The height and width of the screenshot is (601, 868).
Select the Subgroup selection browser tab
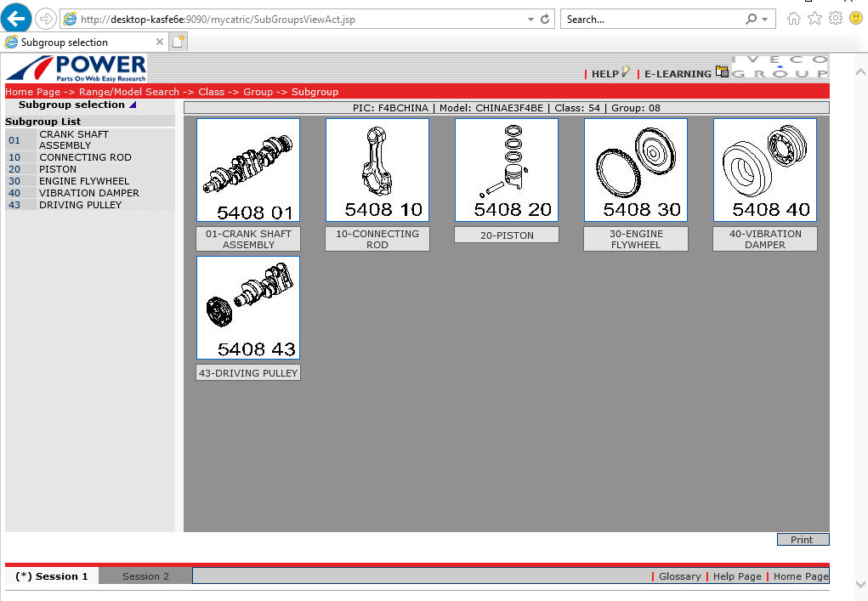[x=81, y=42]
